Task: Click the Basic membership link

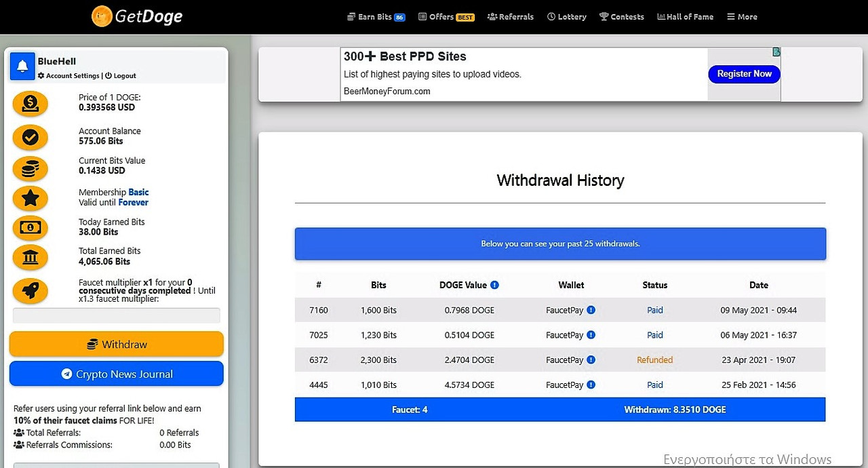Action: [x=138, y=192]
